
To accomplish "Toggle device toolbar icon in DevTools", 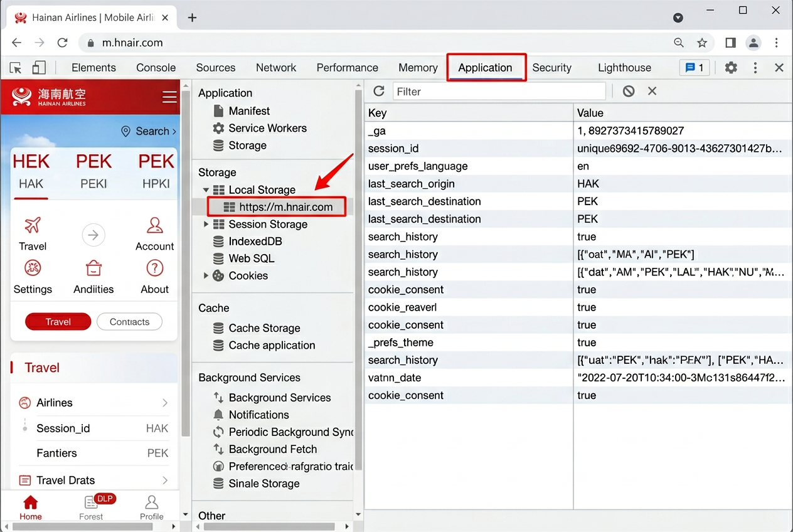I will [x=39, y=68].
